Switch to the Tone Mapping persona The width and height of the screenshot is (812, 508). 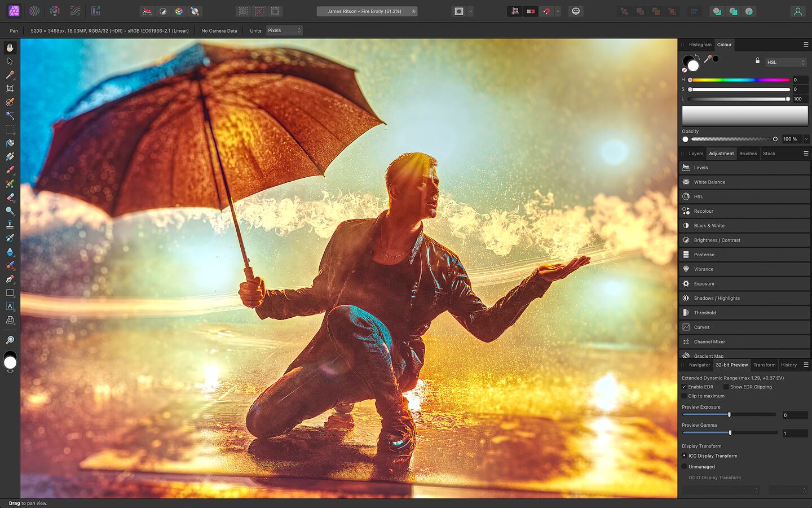click(x=75, y=11)
